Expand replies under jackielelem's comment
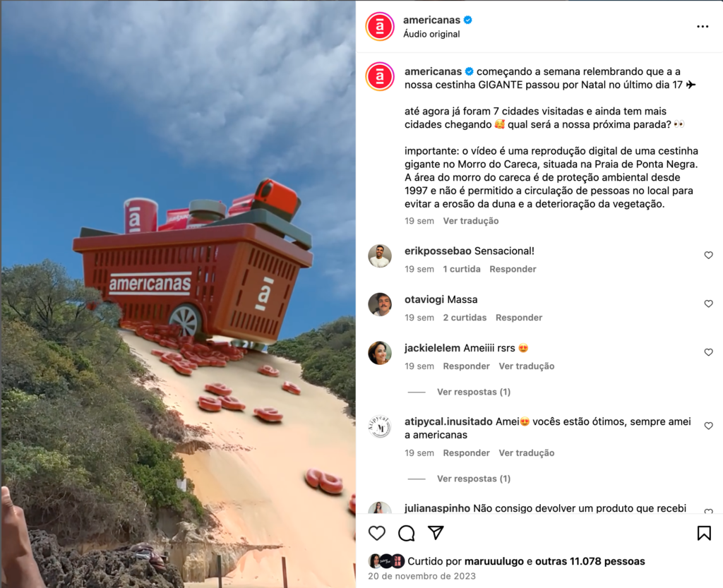Screen dimensions: 723x588 tap(474, 392)
